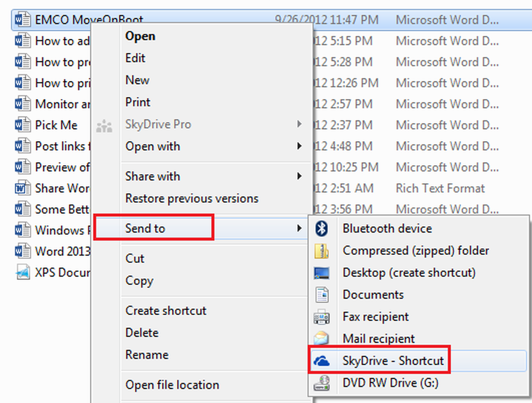The width and height of the screenshot is (532, 403).
Task: Click the Desktop shortcut monitor icon
Action: (321, 273)
